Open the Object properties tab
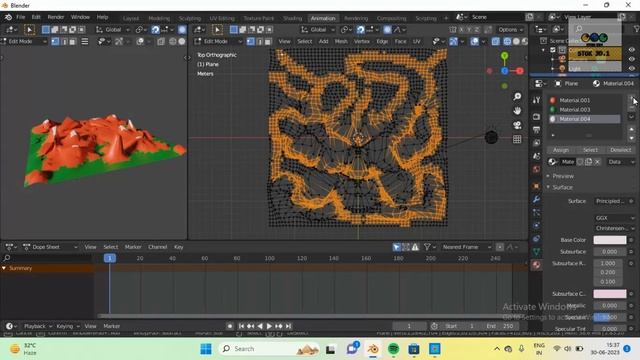The height and width of the screenshot is (360, 640). click(536, 186)
